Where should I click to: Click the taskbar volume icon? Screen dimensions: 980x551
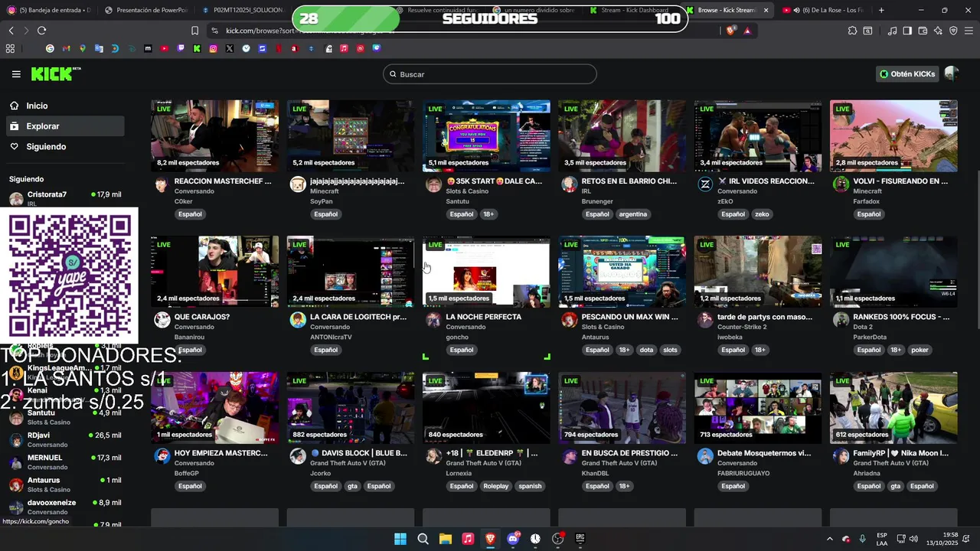[x=915, y=539]
